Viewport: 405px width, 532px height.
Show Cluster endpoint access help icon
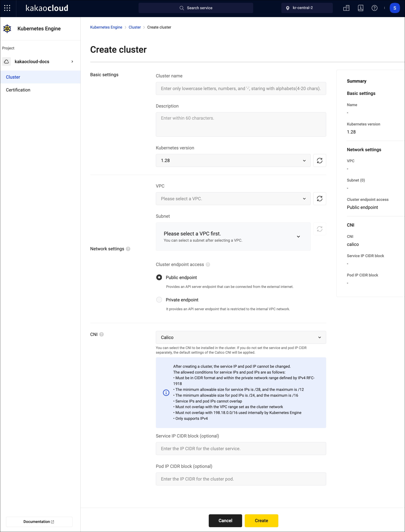[208, 264]
